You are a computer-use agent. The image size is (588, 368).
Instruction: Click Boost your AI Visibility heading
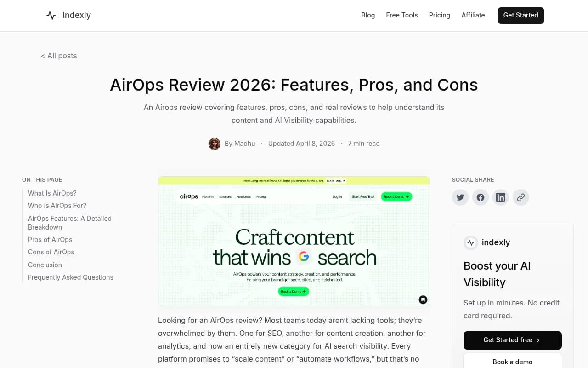pos(497,274)
